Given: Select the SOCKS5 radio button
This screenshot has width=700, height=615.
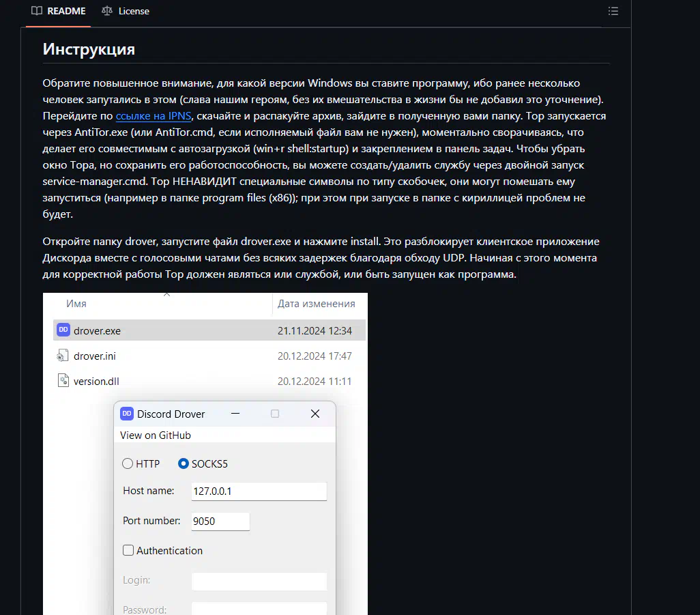Looking at the screenshot, I should click(183, 463).
